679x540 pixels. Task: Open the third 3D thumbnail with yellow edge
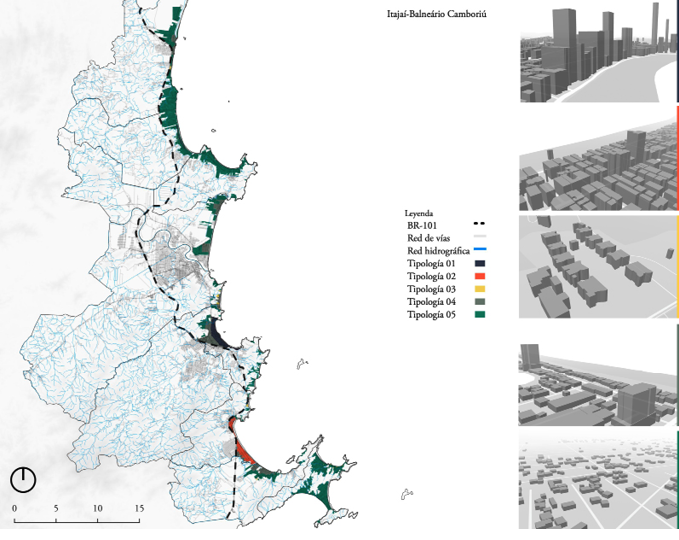598,266
